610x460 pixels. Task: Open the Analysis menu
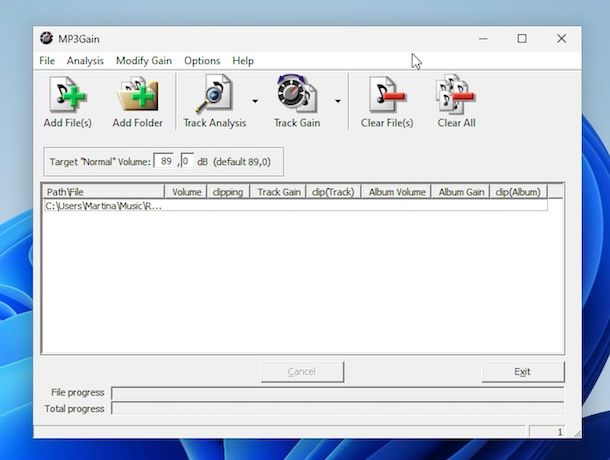85,61
